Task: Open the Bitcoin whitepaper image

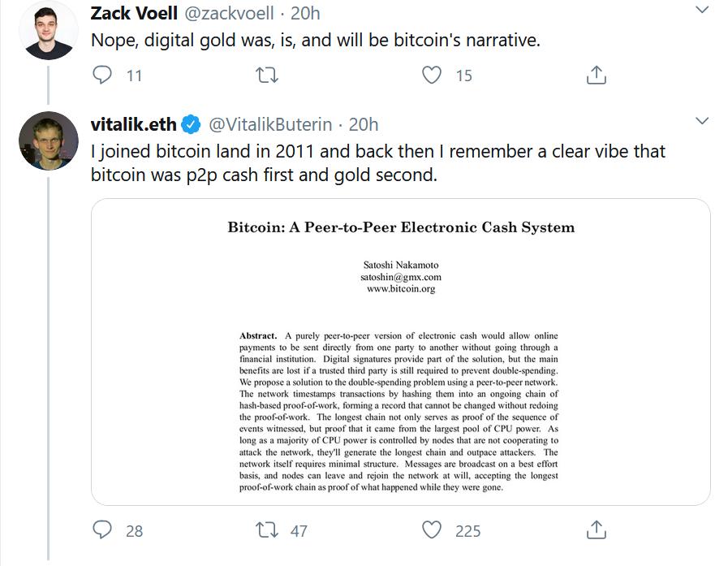Action: (400, 352)
